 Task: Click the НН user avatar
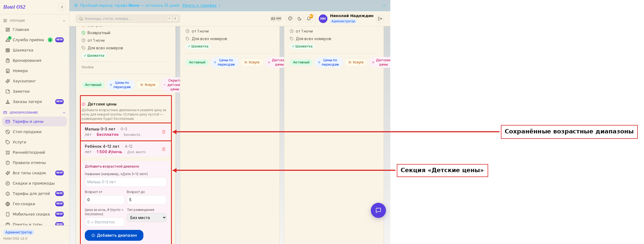[323, 19]
